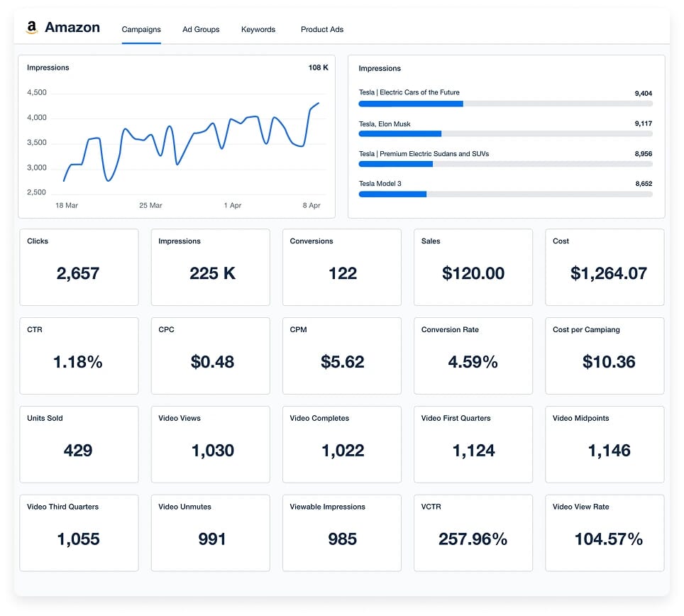
Task: Click the Viewable Impressions value 985
Action: pos(343,539)
